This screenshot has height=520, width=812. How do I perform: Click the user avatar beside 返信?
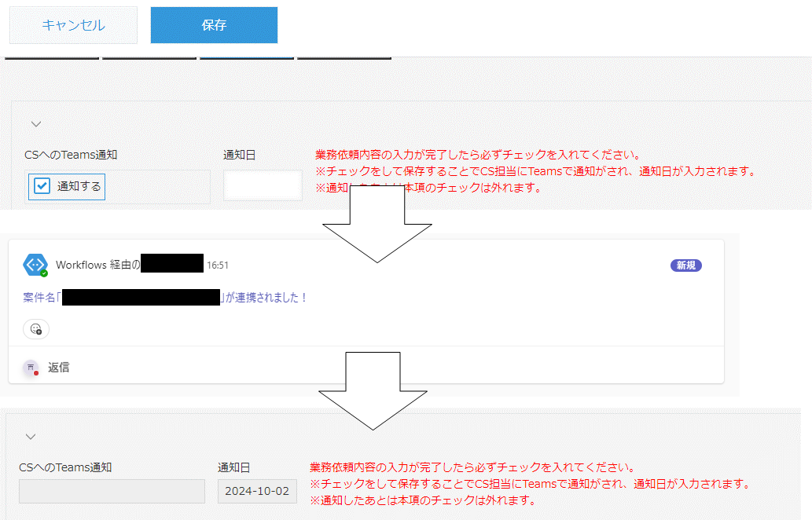coord(31,368)
